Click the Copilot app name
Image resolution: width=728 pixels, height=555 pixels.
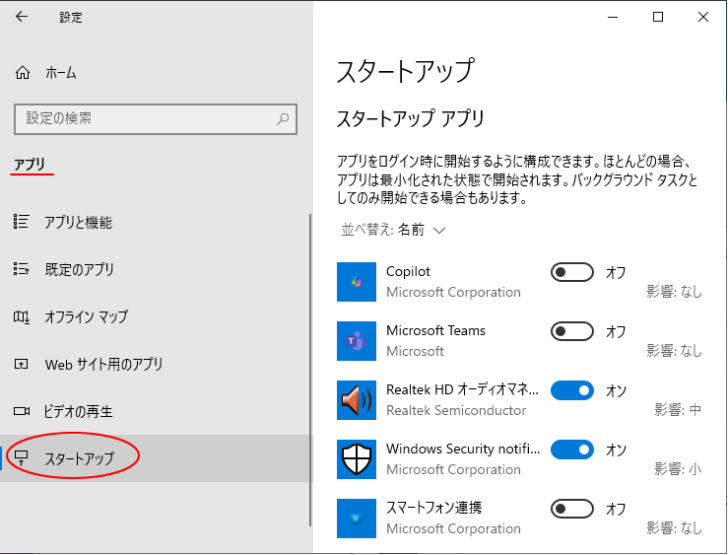(408, 271)
